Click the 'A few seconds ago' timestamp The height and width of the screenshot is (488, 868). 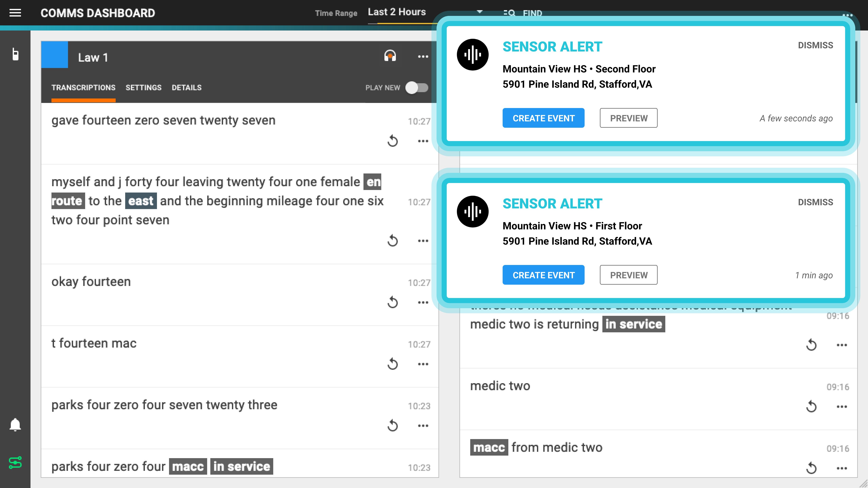(x=796, y=118)
